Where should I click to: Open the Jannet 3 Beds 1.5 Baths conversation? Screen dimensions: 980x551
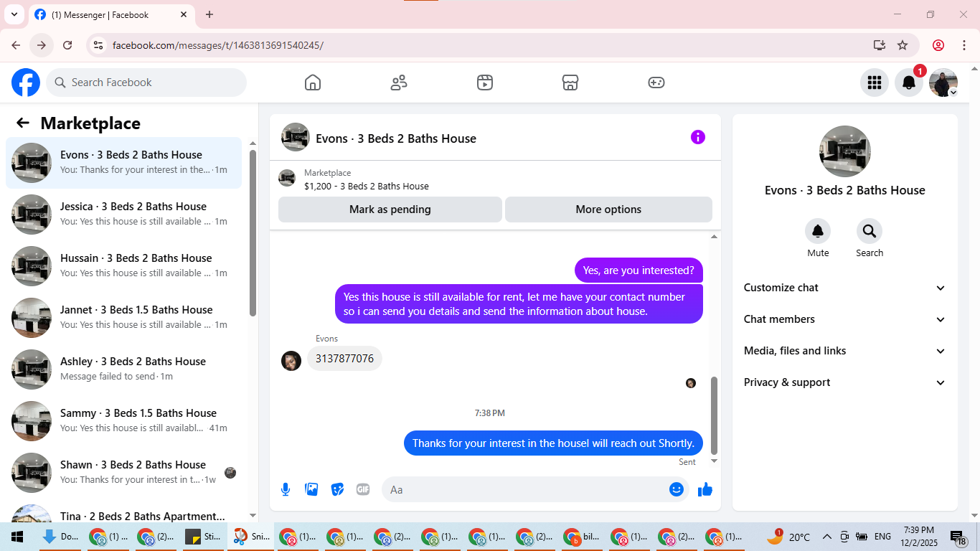tap(123, 318)
